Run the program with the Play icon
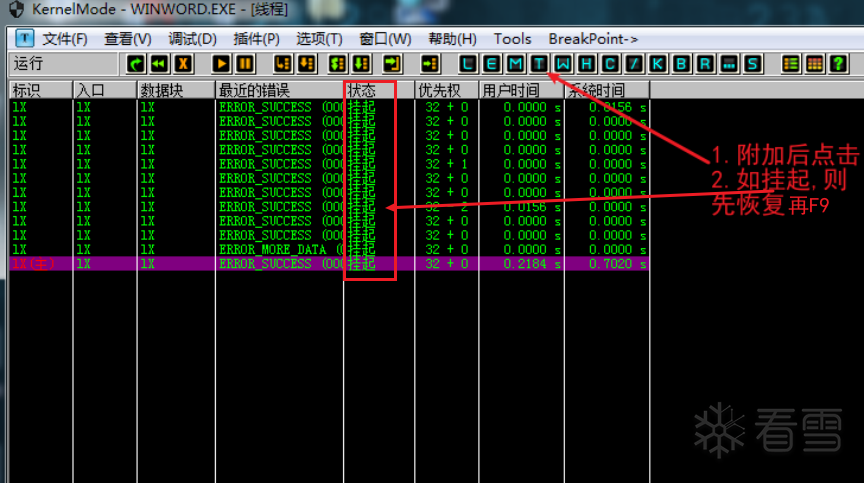The width and height of the screenshot is (864, 483). pos(222,64)
